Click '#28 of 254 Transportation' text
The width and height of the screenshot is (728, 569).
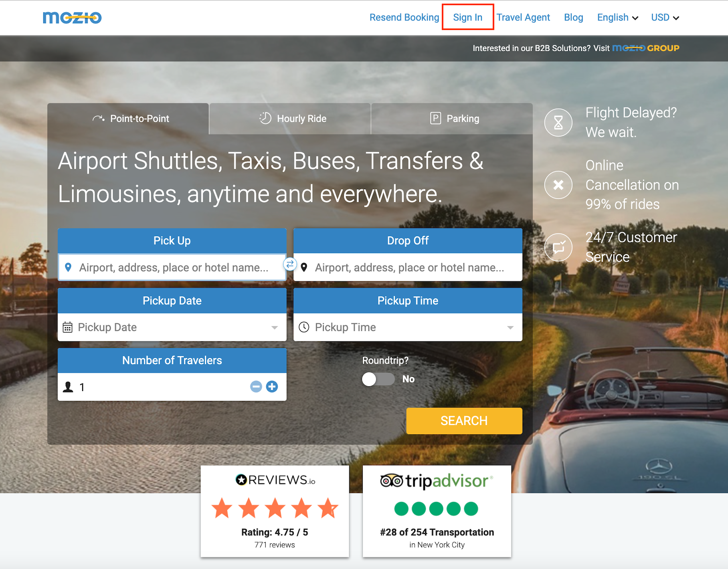pyautogui.click(x=437, y=532)
